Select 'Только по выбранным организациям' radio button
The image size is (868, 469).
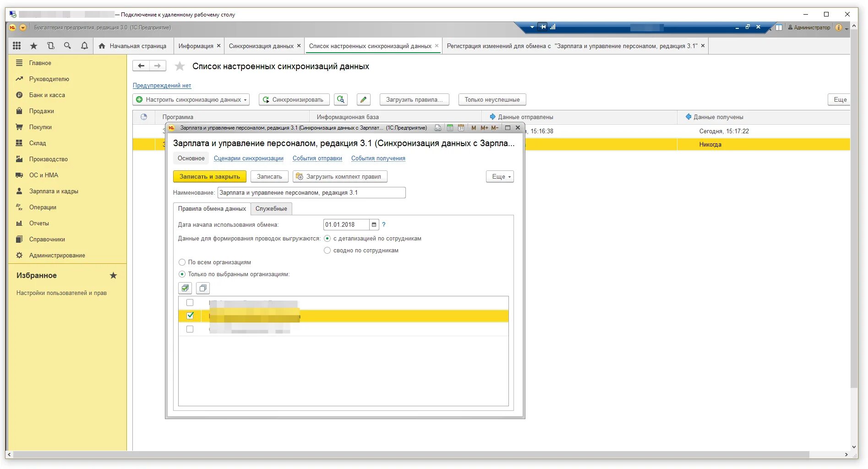[x=182, y=274]
